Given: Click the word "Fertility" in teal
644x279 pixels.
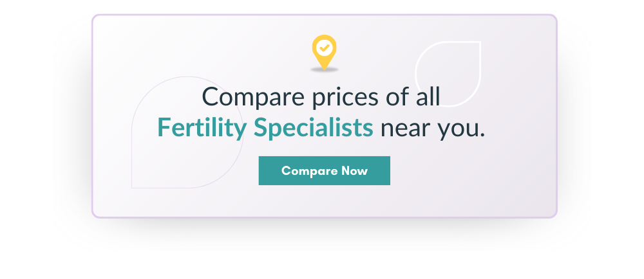Looking at the screenshot, I should [202, 127].
